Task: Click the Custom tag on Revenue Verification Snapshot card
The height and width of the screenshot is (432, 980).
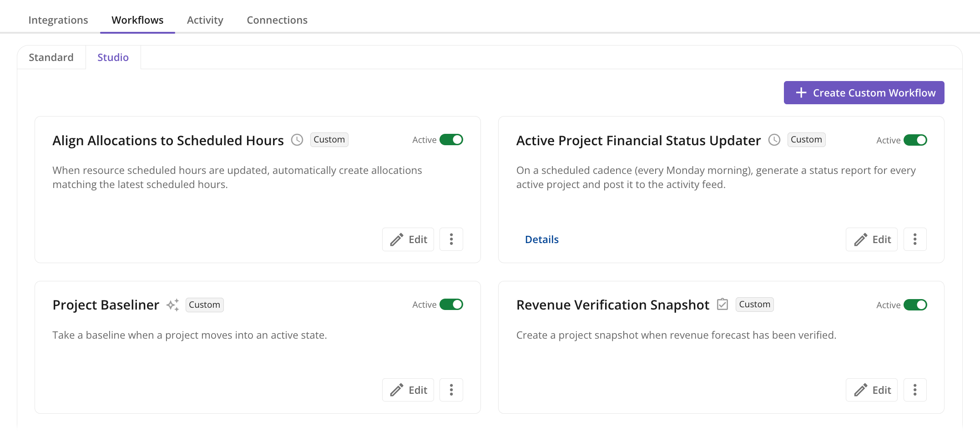Action: (x=754, y=304)
